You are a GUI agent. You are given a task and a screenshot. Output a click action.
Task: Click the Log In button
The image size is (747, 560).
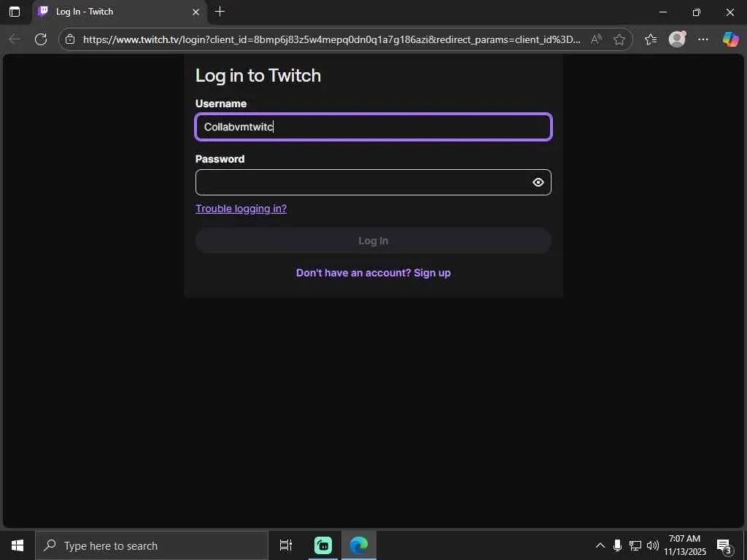tap(373, 241)
